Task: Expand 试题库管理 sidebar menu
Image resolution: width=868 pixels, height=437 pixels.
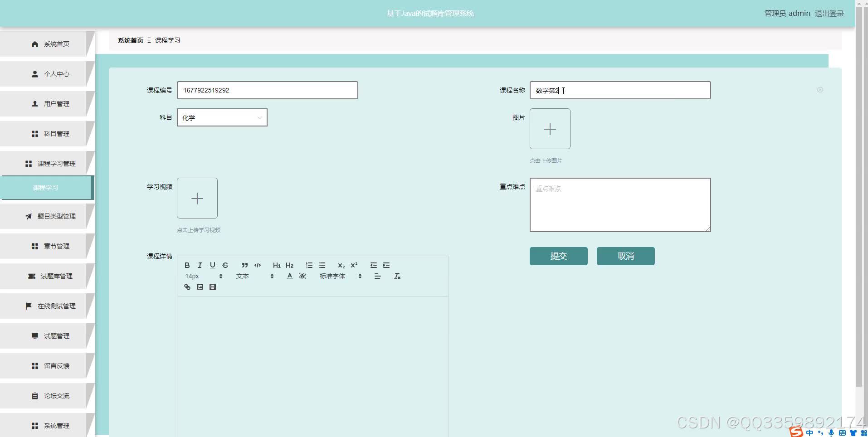Action: [47, 276]
